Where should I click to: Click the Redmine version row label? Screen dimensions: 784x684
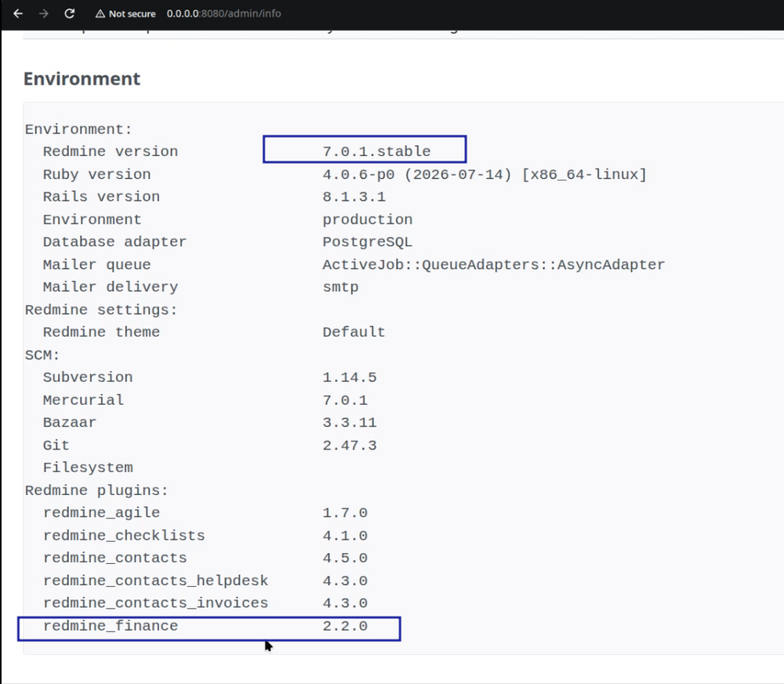coord(111,151)
